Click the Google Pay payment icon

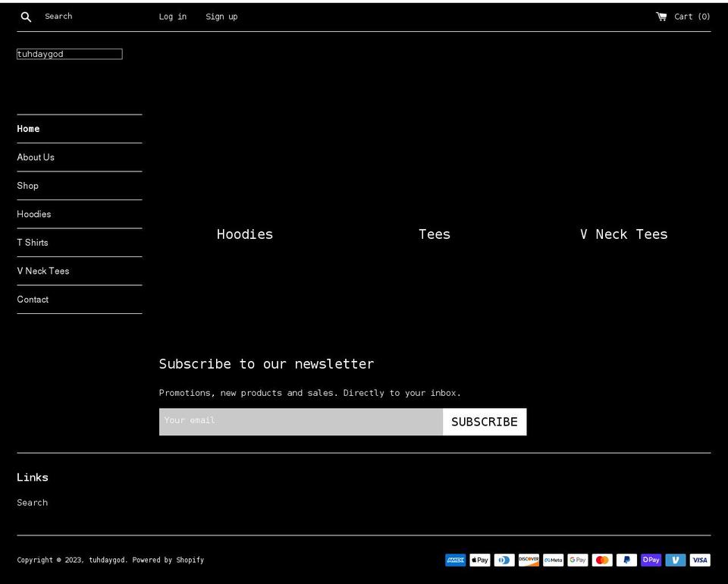(577, 560)
